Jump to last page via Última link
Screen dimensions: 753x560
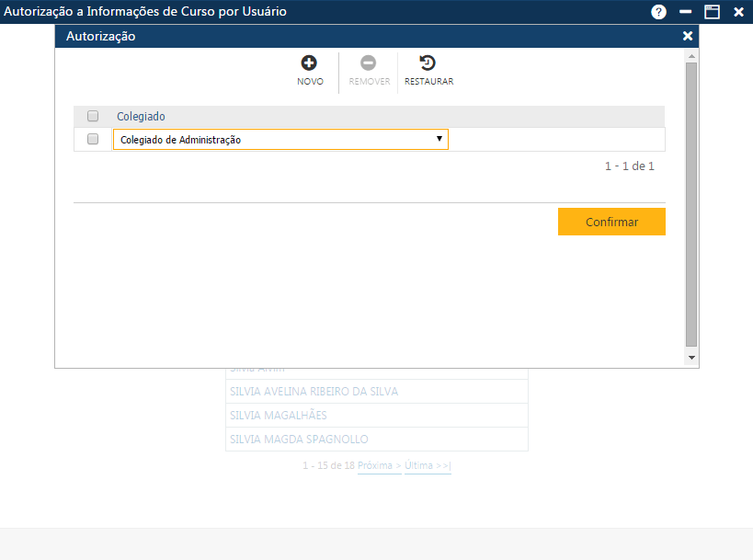tap(428, 466)
